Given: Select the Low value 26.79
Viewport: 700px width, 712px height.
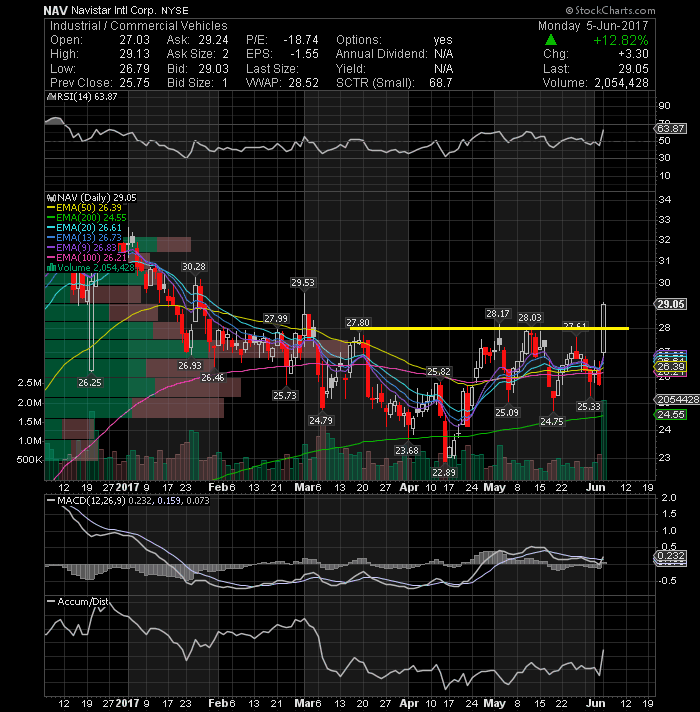Looking at the screenshot, I should 134,69.
